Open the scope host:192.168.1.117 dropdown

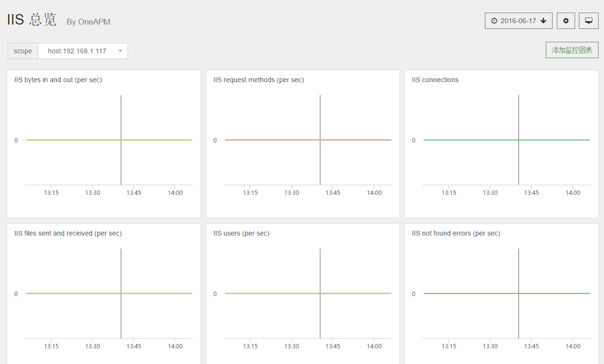(83, 51)
